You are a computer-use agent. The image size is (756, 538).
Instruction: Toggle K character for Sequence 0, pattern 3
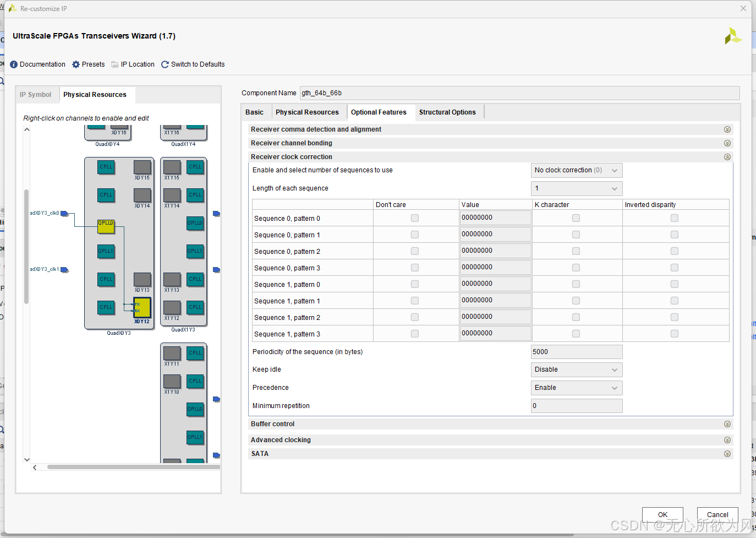pyautogui.click(x=576, y=268)
